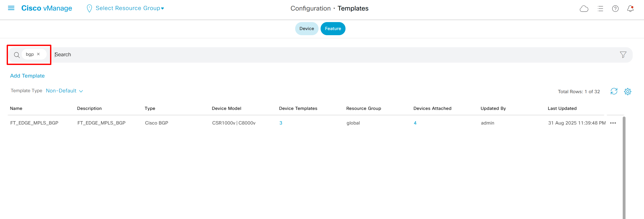Image resolution: width=644 pixels, height=219 pixels.
Task: Remove the bgp search tag
Action: [x=39, y=54]
